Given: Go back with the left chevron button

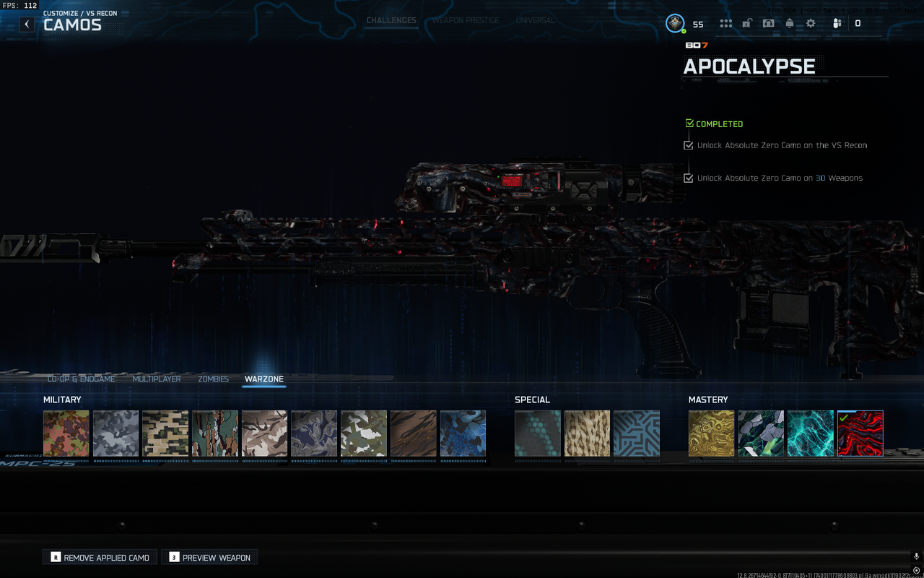Looking at the screenshot, I should (x=27, y=25).
